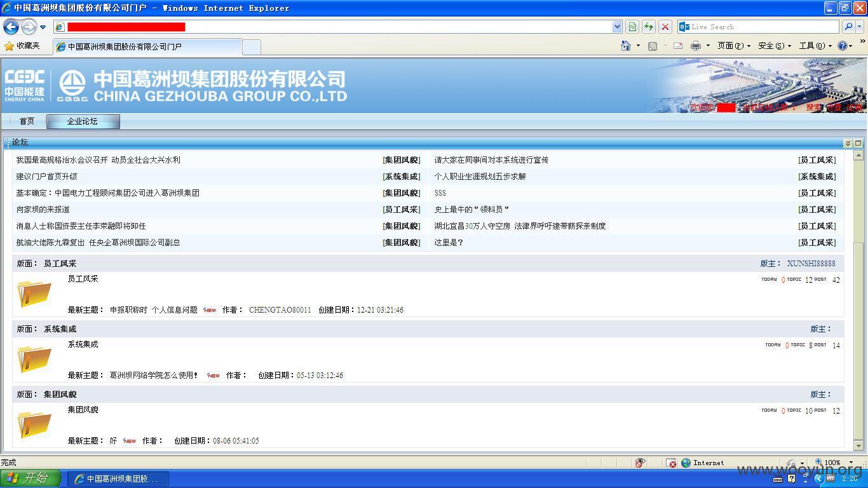Screen dimensions: 868x488
Task: Expand the address bar URL history dropdown
Action: pyautogui.click(x=617, y=27)
